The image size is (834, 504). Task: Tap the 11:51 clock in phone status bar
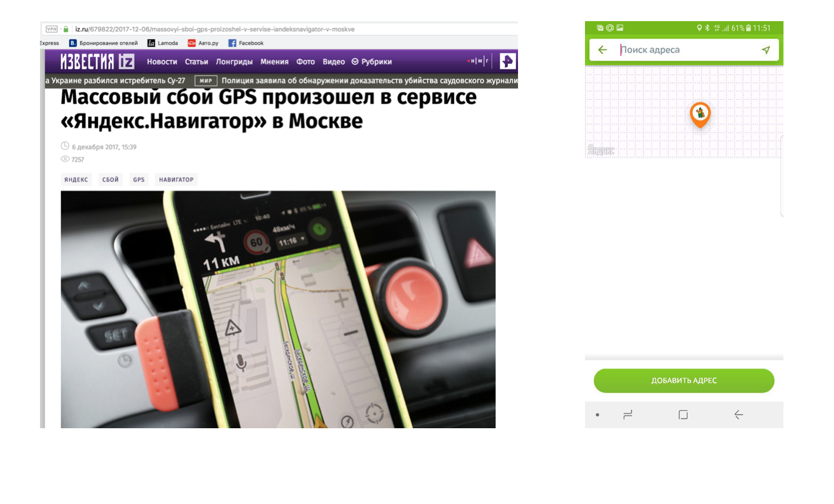[x=762, y=28]
